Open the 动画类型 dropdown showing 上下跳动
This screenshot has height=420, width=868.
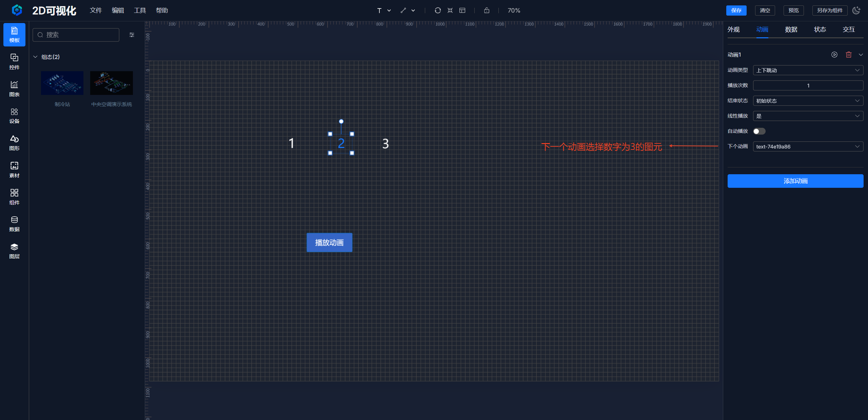coord(808,70)
